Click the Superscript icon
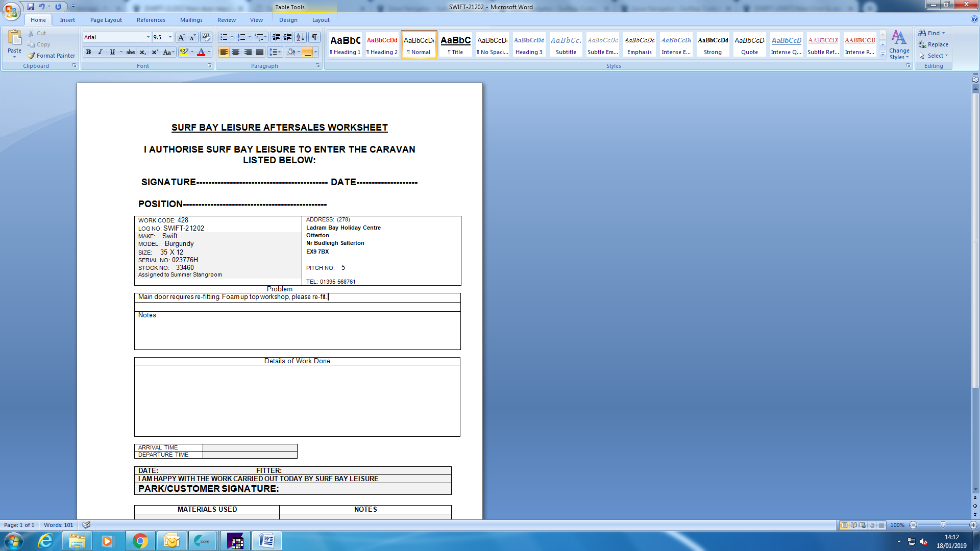Screen dimensions: 980x551 [155, 52]
